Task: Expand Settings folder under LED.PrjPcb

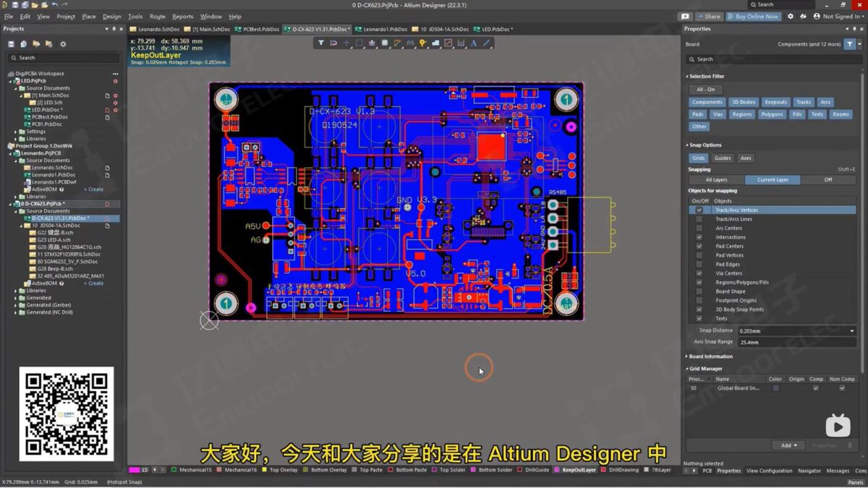Action: (x=16, y=132)
